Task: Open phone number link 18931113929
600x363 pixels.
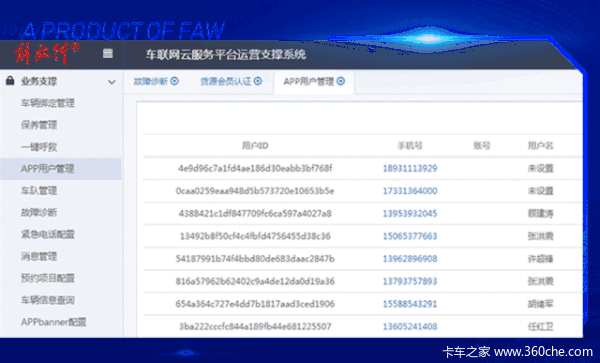Action: 410,168
